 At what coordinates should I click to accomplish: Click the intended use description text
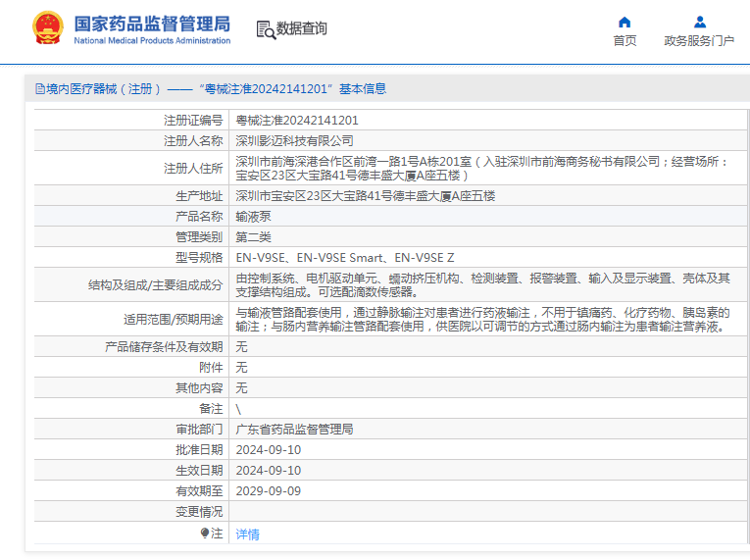pos(482,320)
